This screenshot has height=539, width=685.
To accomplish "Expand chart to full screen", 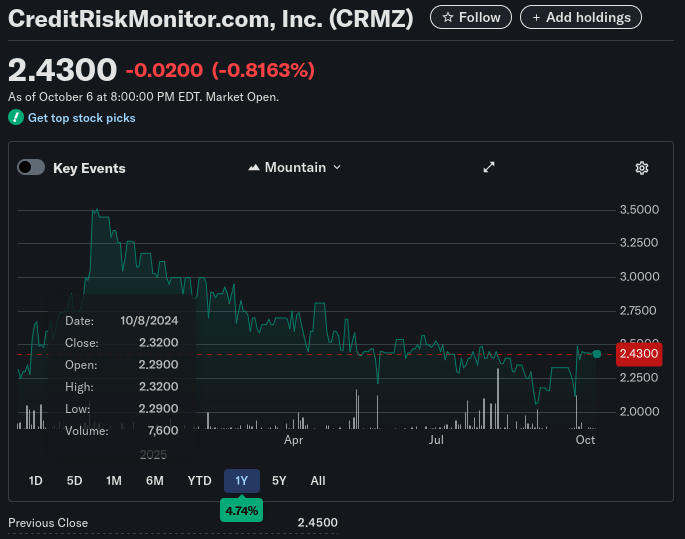I will click(x=489, y=168).
